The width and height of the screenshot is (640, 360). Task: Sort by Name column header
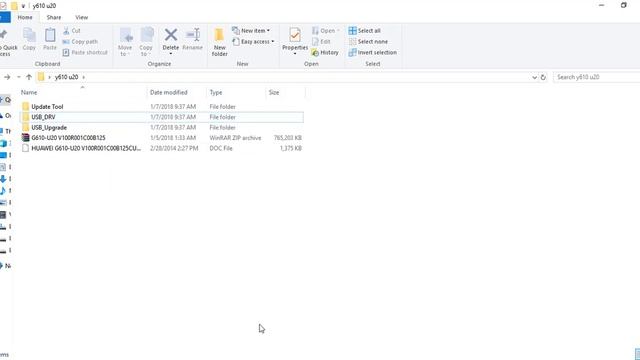tap(29, 93)
